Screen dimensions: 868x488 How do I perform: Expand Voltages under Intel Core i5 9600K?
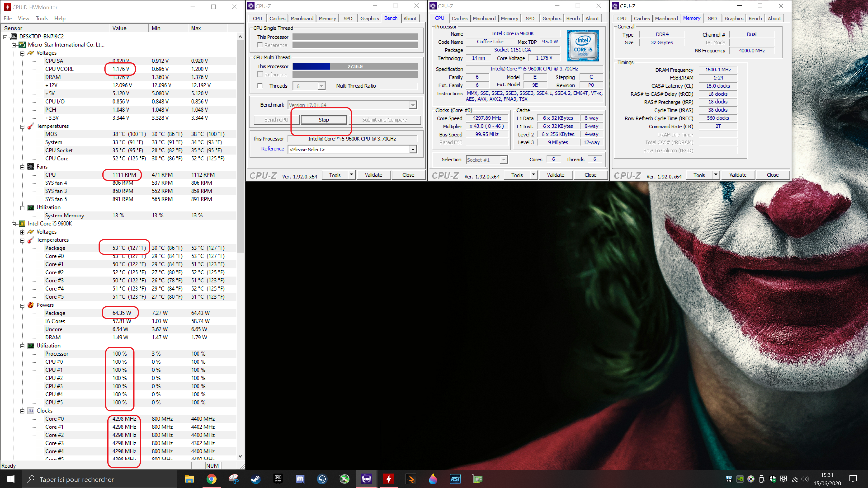pos(22,232)
